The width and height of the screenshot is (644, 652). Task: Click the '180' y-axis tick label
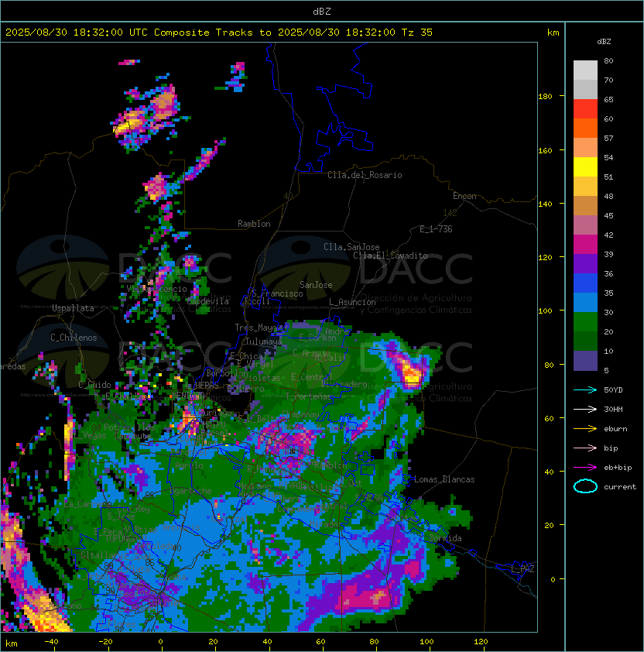pyautogui.click(x=545, y=97)
